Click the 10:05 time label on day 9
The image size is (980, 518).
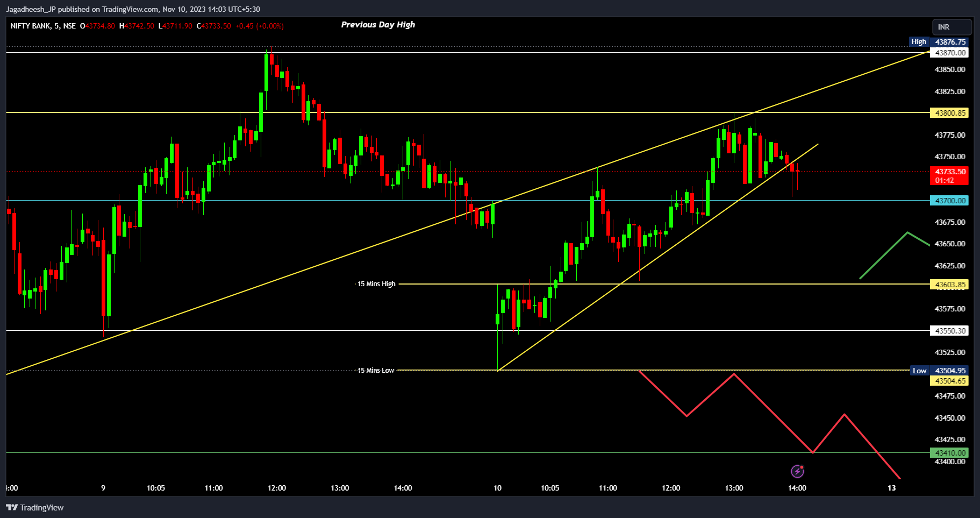[x=156, y=488]
